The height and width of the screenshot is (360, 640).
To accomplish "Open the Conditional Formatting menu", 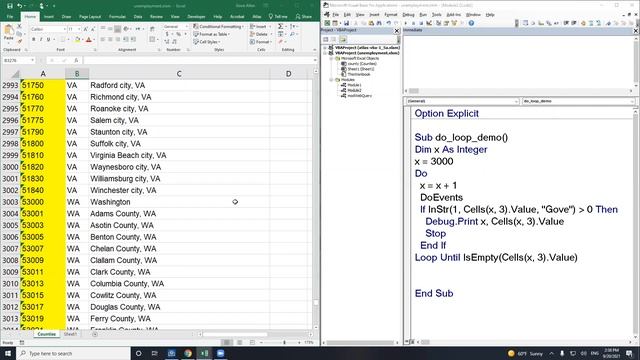I will coord(218,27).
